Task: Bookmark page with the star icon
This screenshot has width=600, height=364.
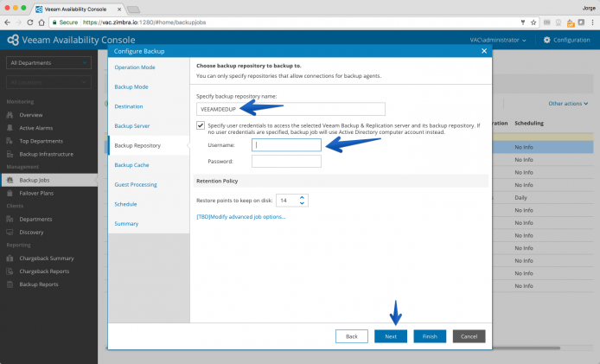Action: pyautogui.click(x=533, y=22)
